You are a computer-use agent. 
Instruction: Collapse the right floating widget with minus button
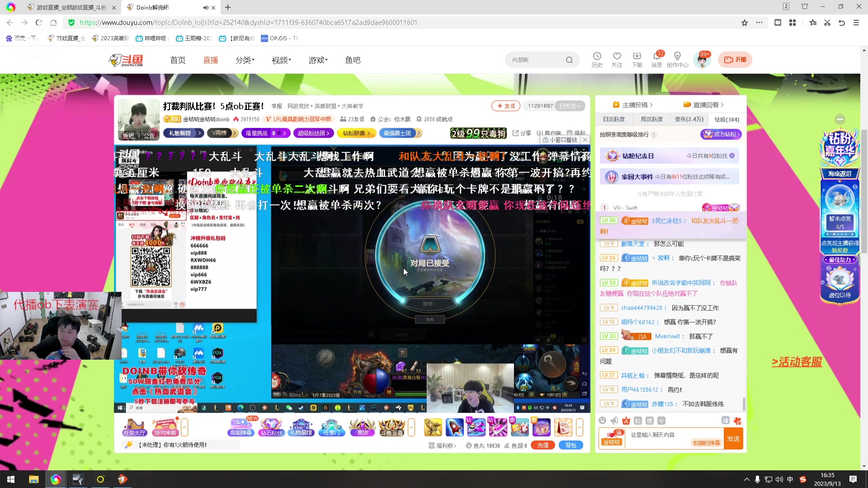840,119
